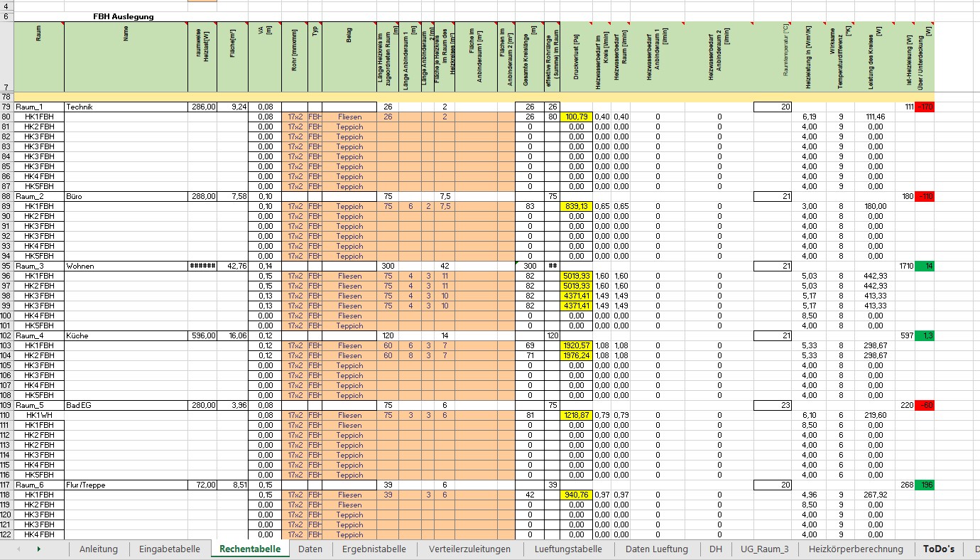980x560 pixels.
Task: Open the Anleitung sheet tab
Action: pyautogui.click(x=99, y=549)
